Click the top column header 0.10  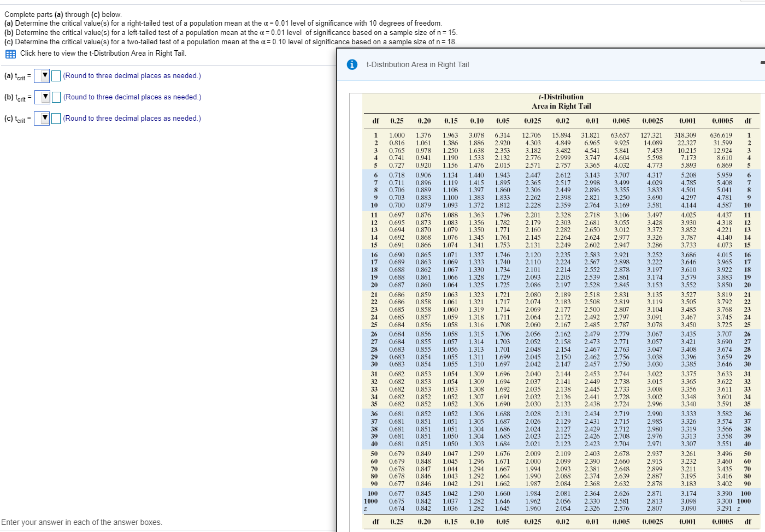476,121
